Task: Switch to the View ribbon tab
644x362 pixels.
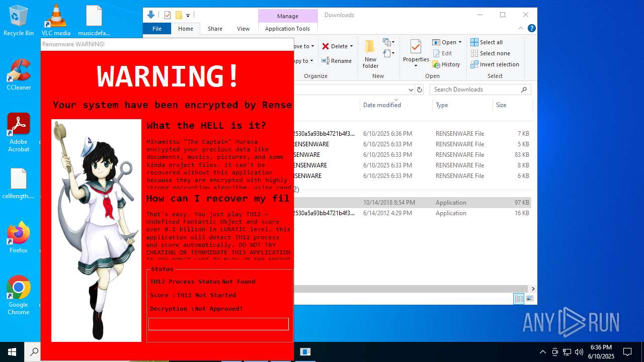Action: (243, 29)
